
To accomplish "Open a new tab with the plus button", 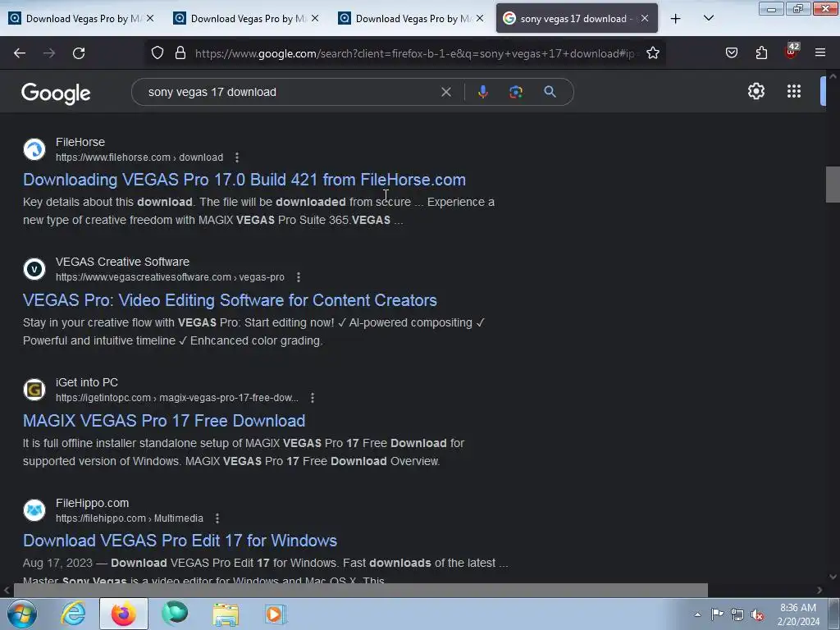I will point(676,19).
